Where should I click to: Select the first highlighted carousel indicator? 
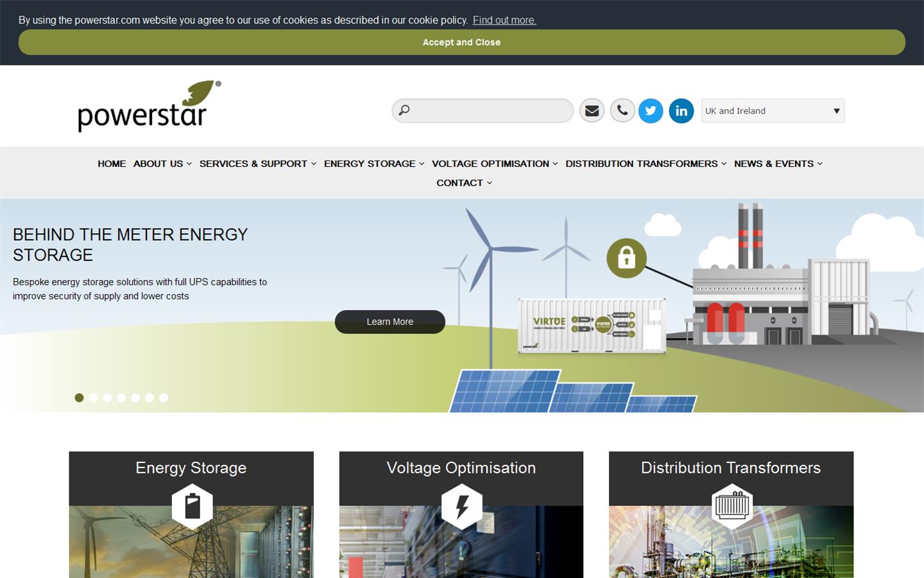79,398
